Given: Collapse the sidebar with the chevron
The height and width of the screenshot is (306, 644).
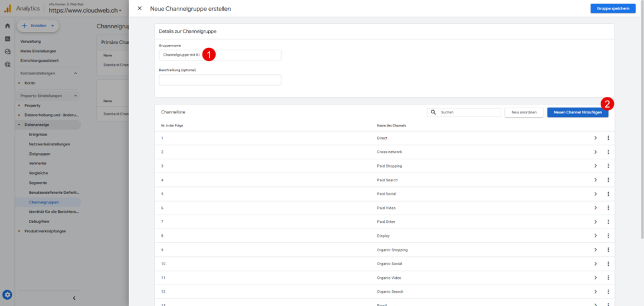Looking at the screenshot, I should [74, 298].
